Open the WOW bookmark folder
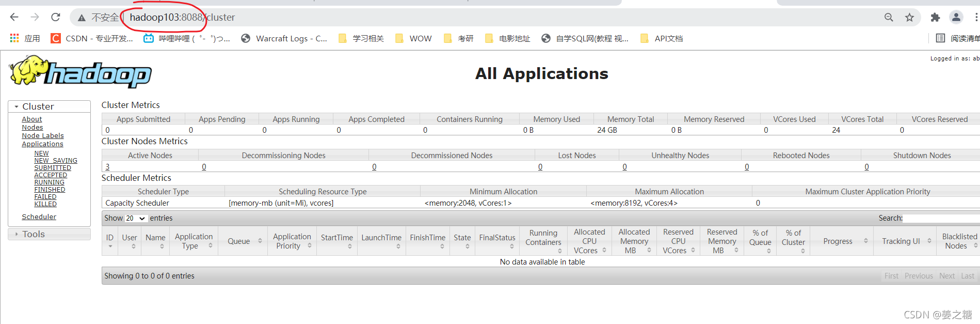 [413, 38]
